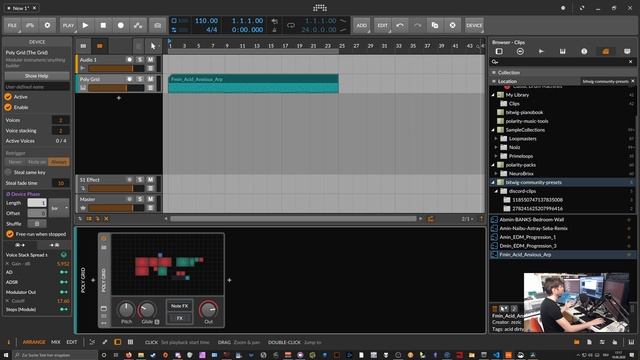Click the Show Help button
This screenshot has height=360, width=640.
click(37, 76)
